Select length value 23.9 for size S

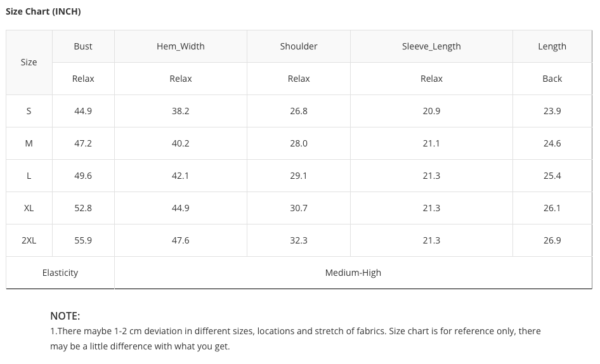[552, 111]
